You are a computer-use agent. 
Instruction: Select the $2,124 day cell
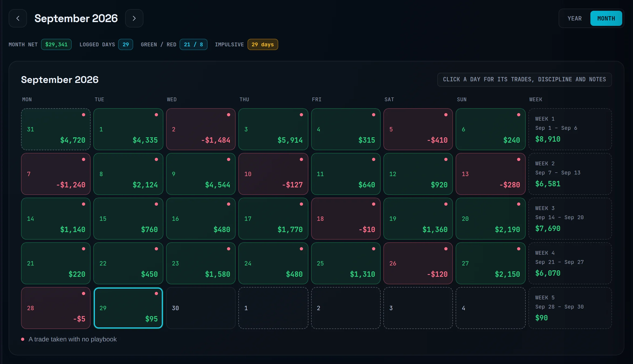pos(128,174)
